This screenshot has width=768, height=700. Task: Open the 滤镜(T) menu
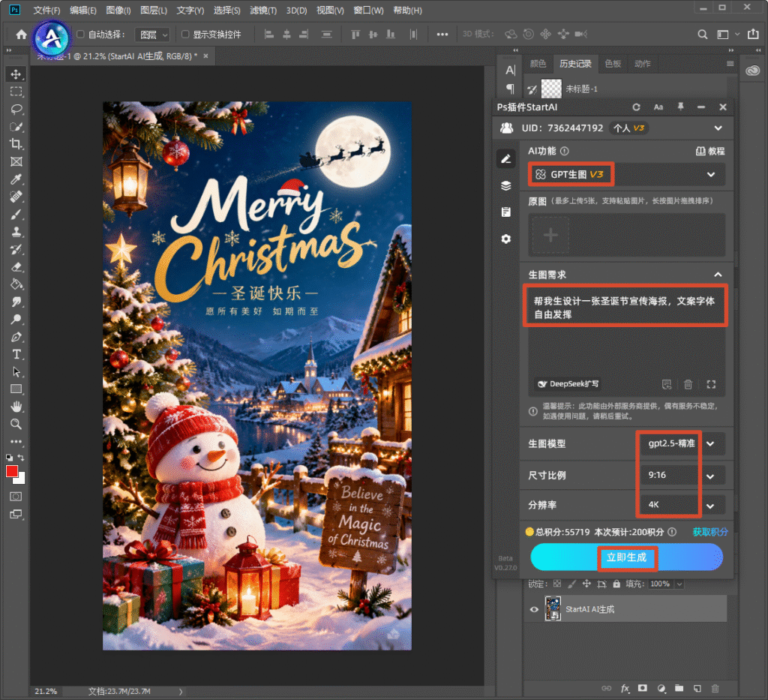coord(263,11)
